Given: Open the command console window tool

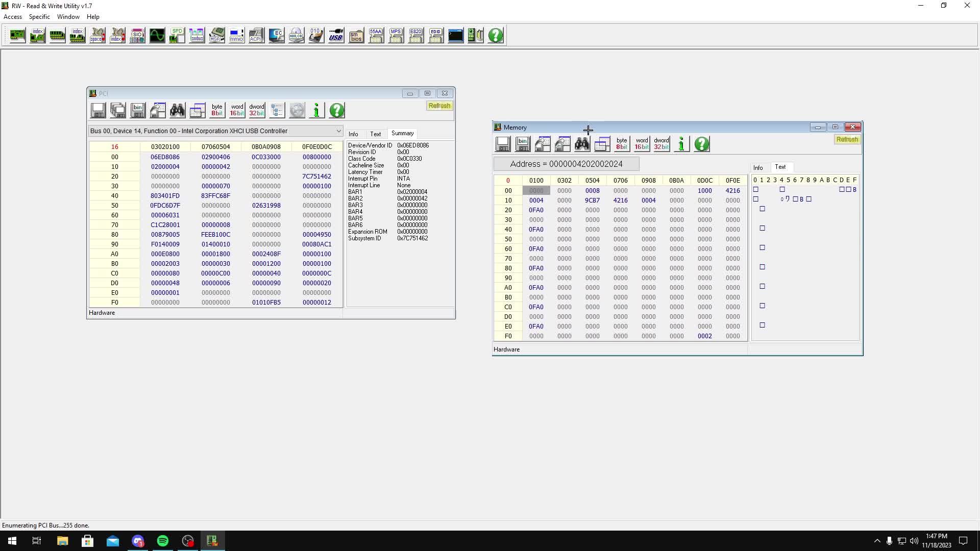Looking at the screenshot, I should click(455, 35).
